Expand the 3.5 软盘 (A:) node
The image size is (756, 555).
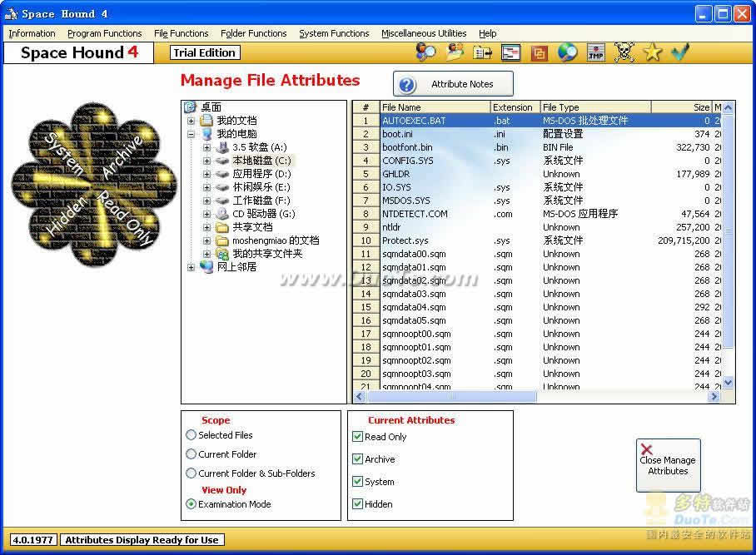click(206, 147)
